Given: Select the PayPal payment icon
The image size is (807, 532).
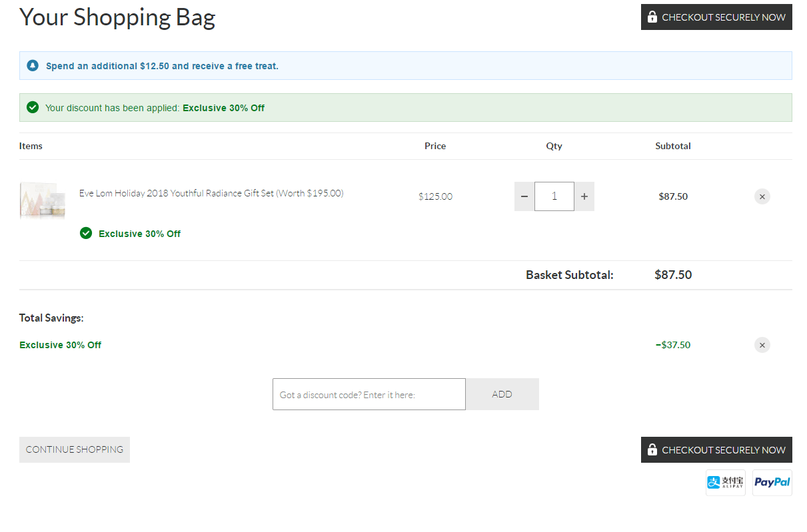Looking at the screenshot, I should coord(772,483).
